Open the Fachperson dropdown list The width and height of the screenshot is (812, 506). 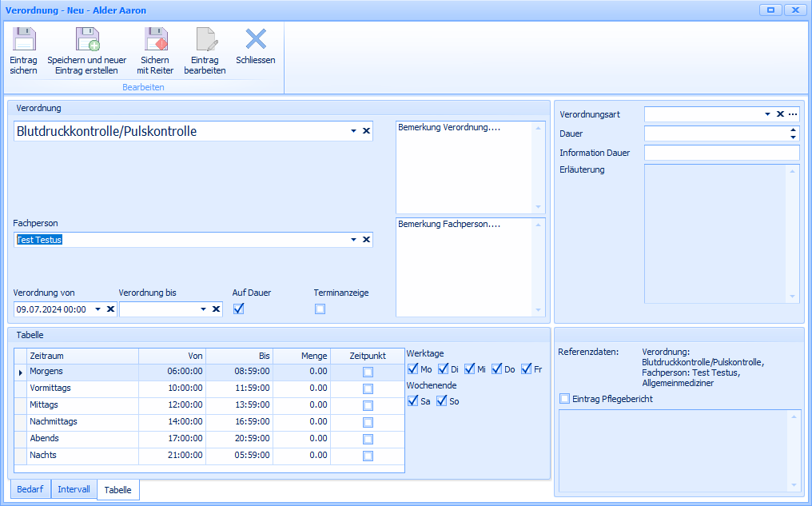tap(353, 240)
